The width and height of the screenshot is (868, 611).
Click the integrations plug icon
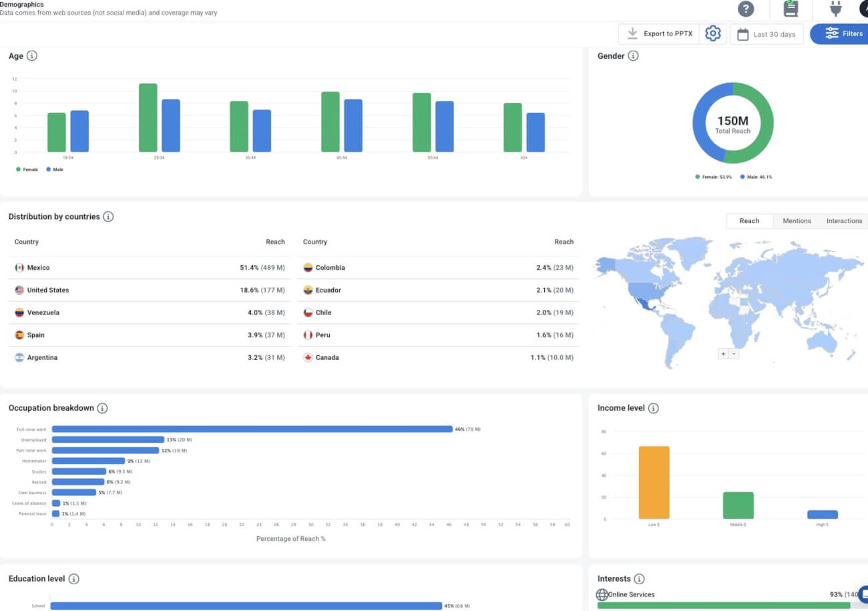[x=835, y=9]
